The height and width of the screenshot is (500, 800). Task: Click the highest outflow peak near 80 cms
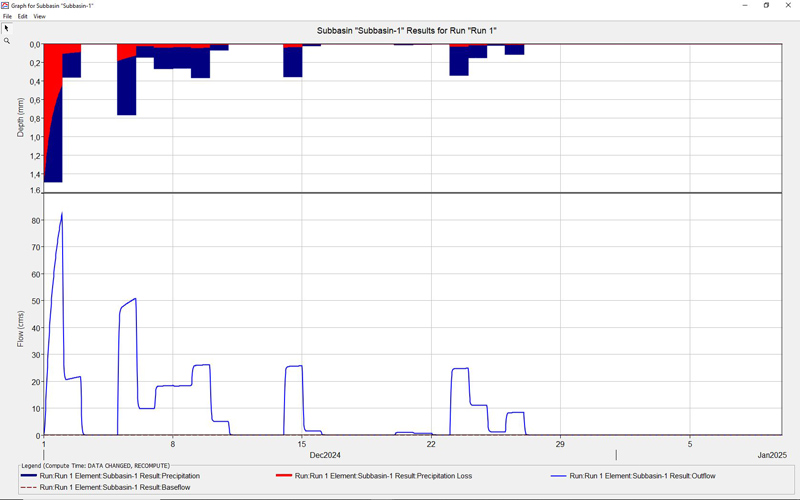point(62,214)
